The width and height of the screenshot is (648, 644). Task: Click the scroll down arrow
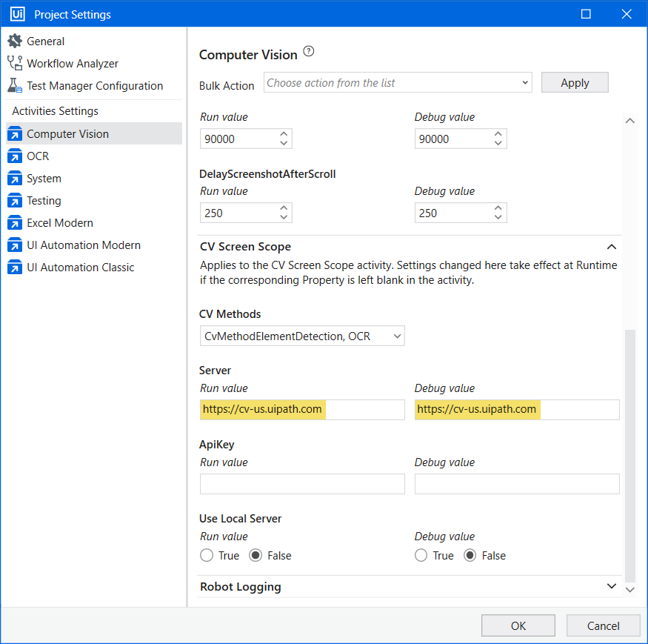pyautogui.click(x=629, y=590)
